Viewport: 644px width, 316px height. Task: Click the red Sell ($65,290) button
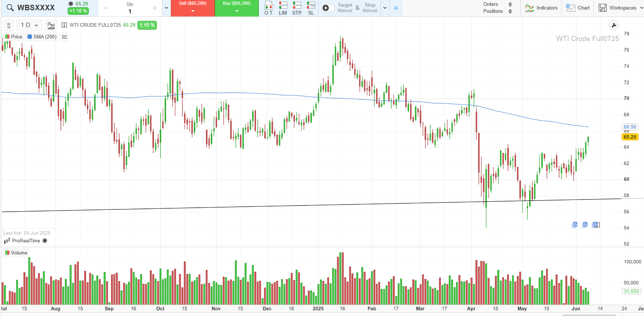coord(193,8)
